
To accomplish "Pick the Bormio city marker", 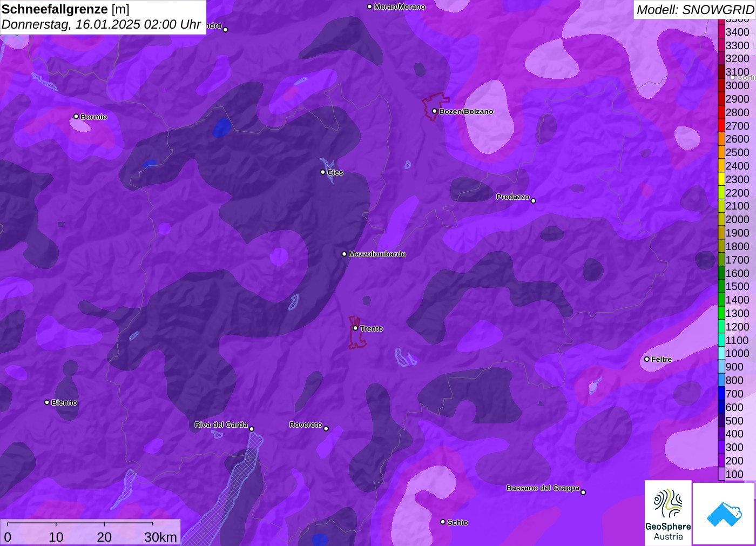I will pyautogui.click(x=76, y=117).
